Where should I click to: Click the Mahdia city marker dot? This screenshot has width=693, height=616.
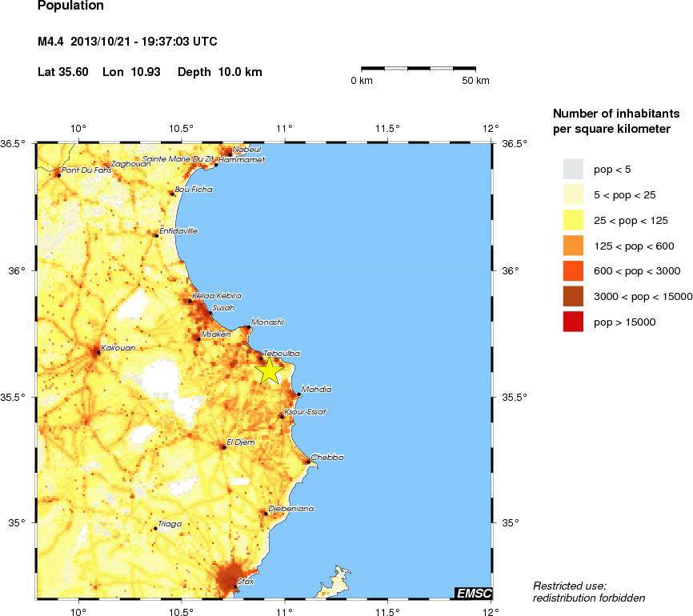coord(298,394)
